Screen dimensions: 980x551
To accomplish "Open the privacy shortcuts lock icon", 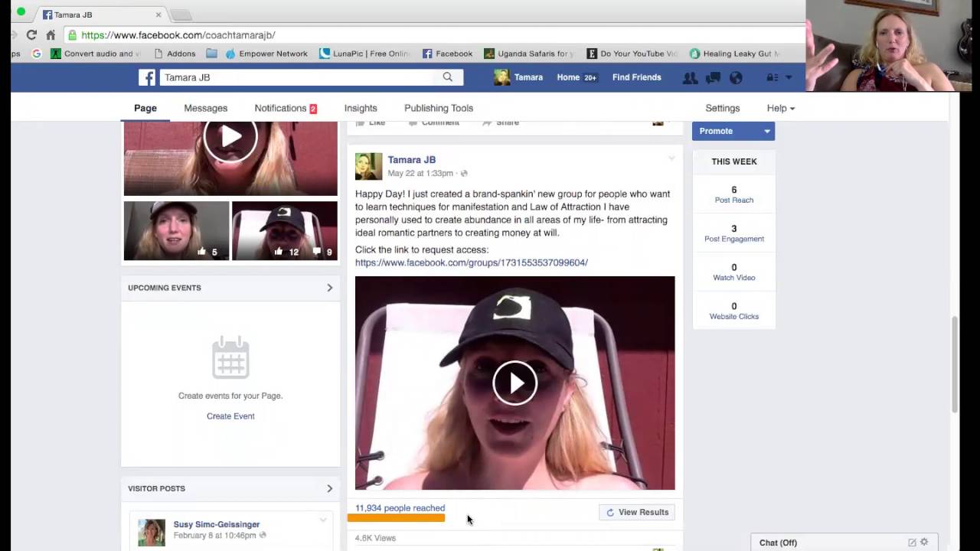I will [773, 77].
